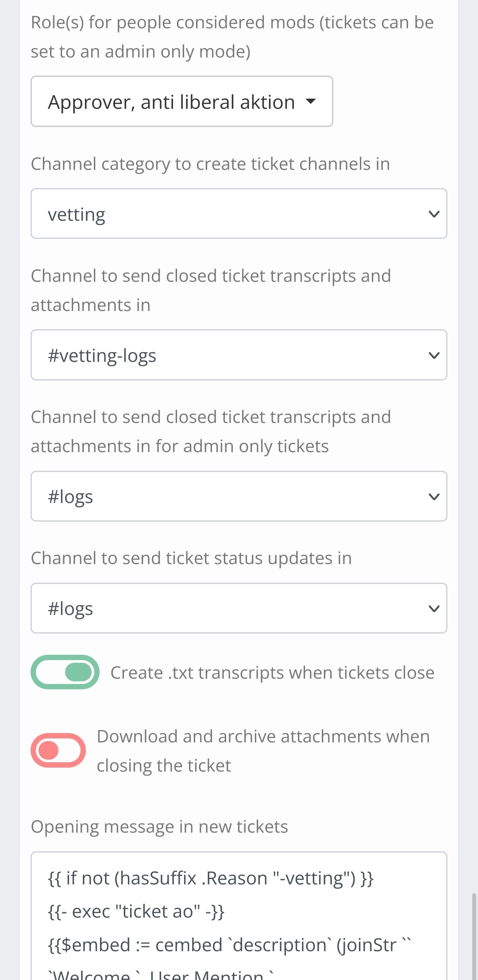Click the chevron on the #vetting-logs selector
This screenshot has height=980, width=478.
point(434,355)
